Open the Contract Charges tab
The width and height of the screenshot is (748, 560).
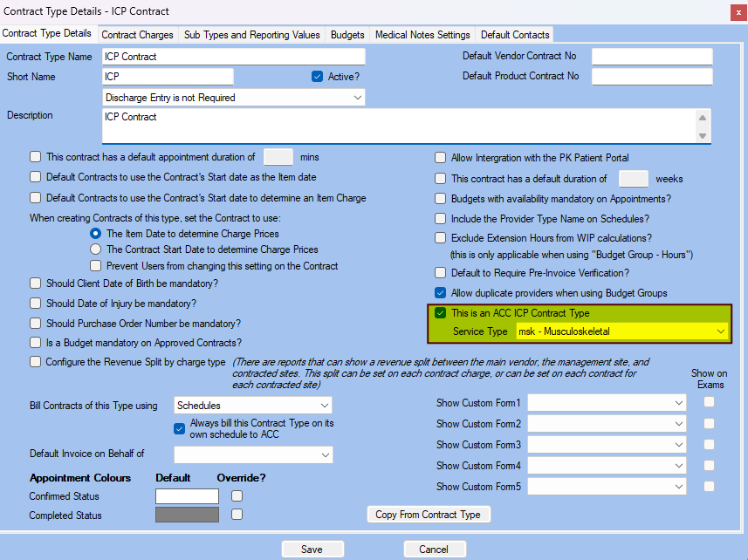click(x=137, y=35)
